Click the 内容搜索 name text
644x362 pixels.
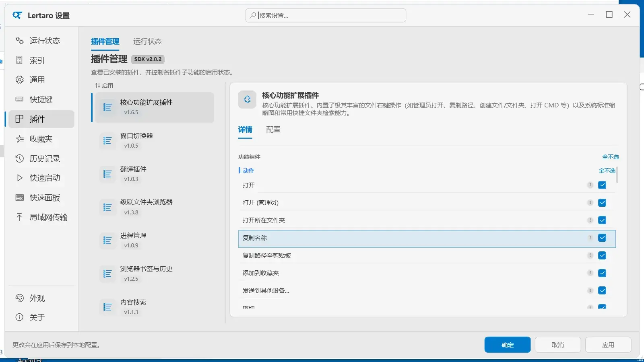[x=133, y=302]
